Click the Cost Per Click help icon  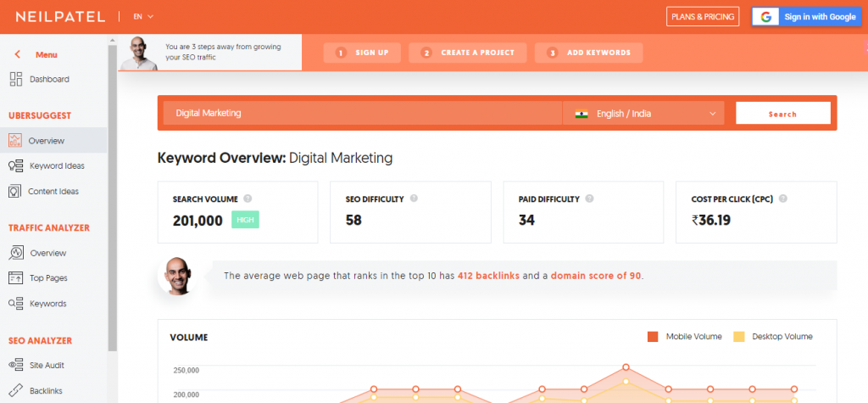(x=782, y=199)
